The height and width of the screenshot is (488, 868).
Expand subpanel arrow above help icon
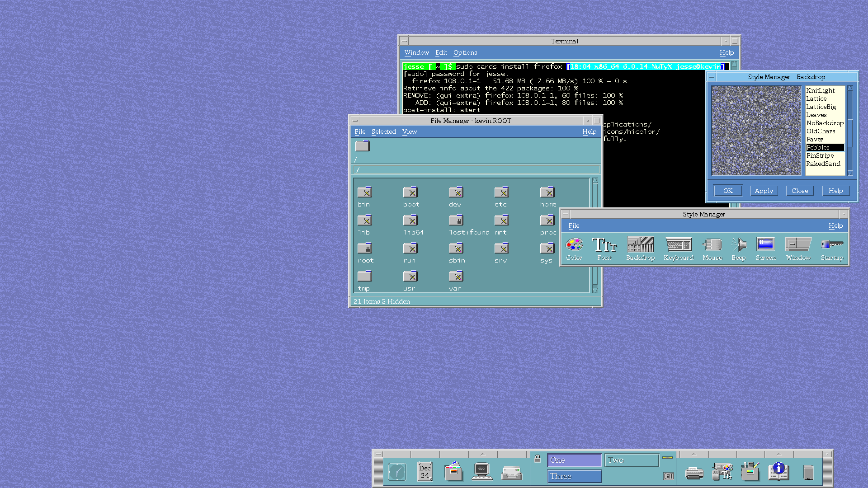click(x=779, y=454)
